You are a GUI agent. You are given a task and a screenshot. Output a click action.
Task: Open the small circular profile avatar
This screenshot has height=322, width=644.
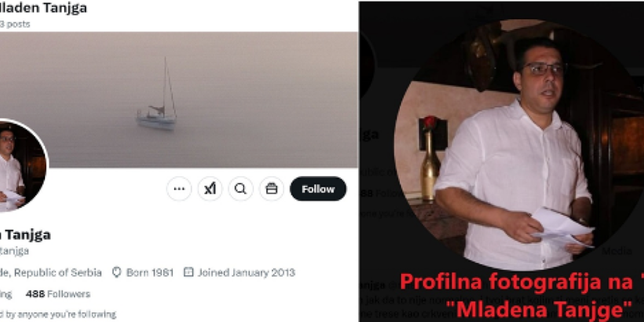[20, 166]
